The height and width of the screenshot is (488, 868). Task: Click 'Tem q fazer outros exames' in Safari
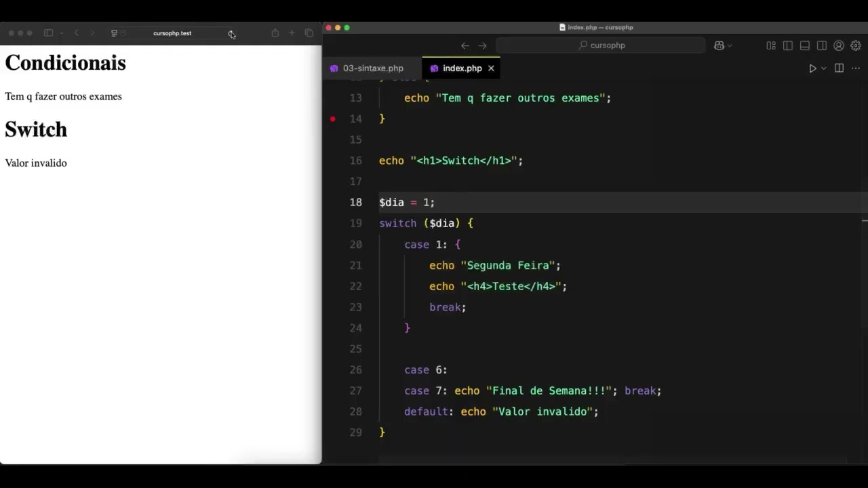tap(63, 96)
